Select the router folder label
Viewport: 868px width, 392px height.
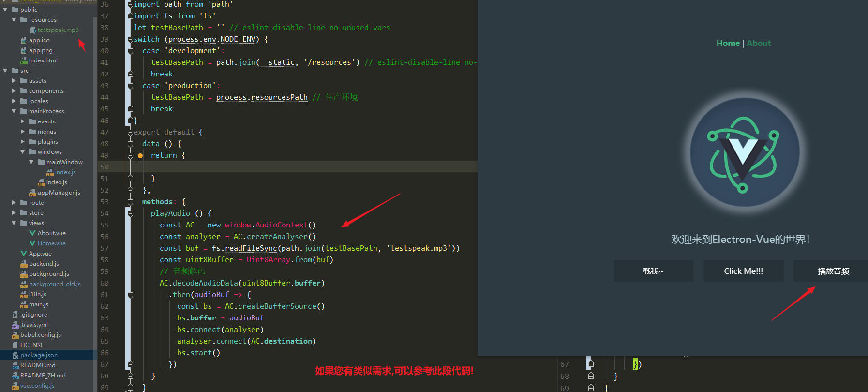pyautogui.click(x=38, y=203)
